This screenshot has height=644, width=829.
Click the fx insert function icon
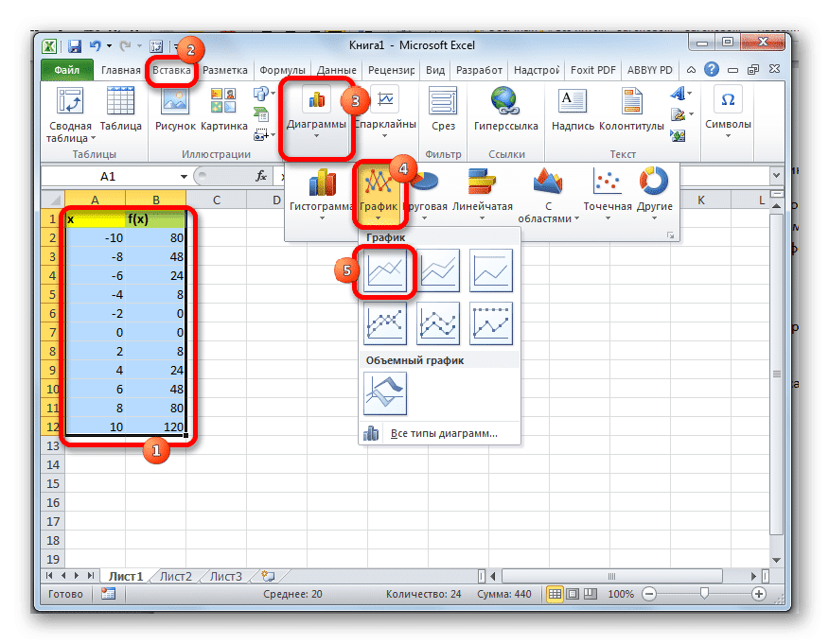point(260,176)
